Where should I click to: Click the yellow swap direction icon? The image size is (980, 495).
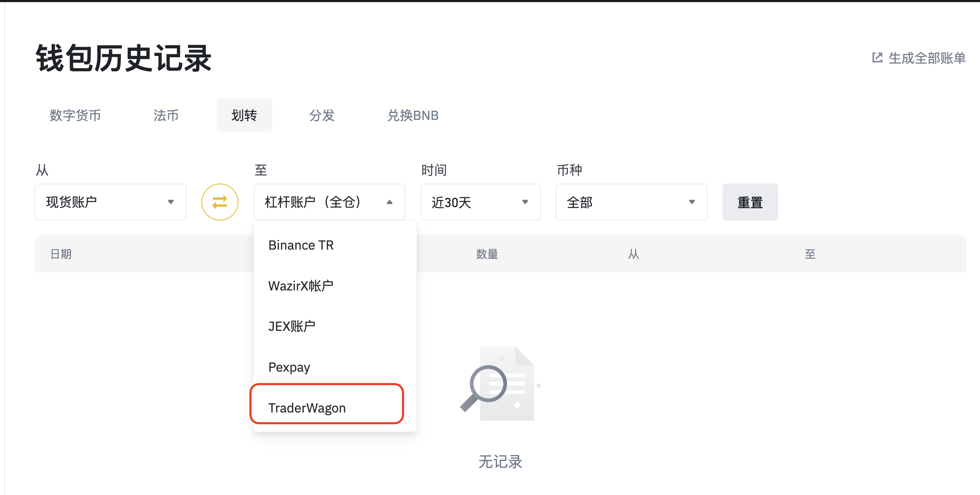pos(220,202)
